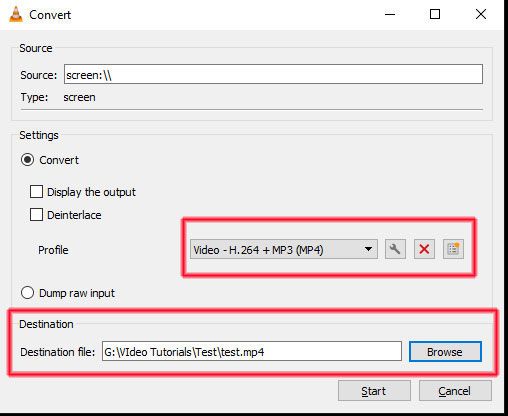Image resolution: width=508 pixels, height=416 pixels.
Task: Enable the Display the output checkbox
Action: pyautogui.click(x=36, y=192)
